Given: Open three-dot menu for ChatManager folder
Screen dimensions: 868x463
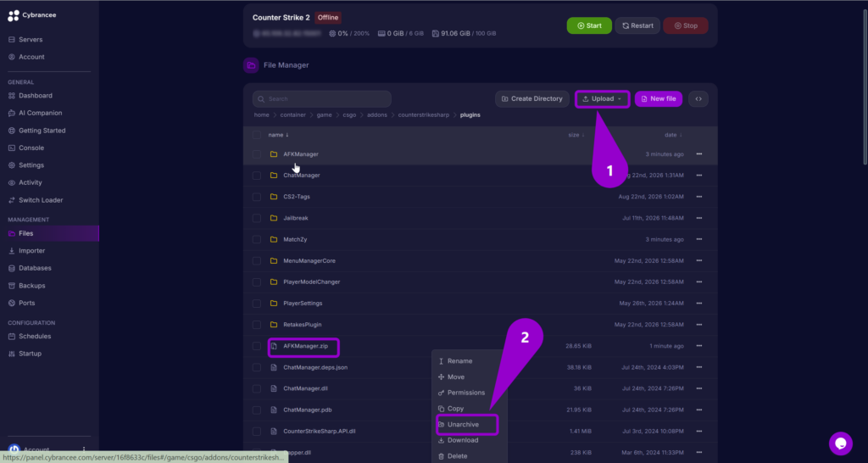Looking at the screenshot, I should coord(699,175).
